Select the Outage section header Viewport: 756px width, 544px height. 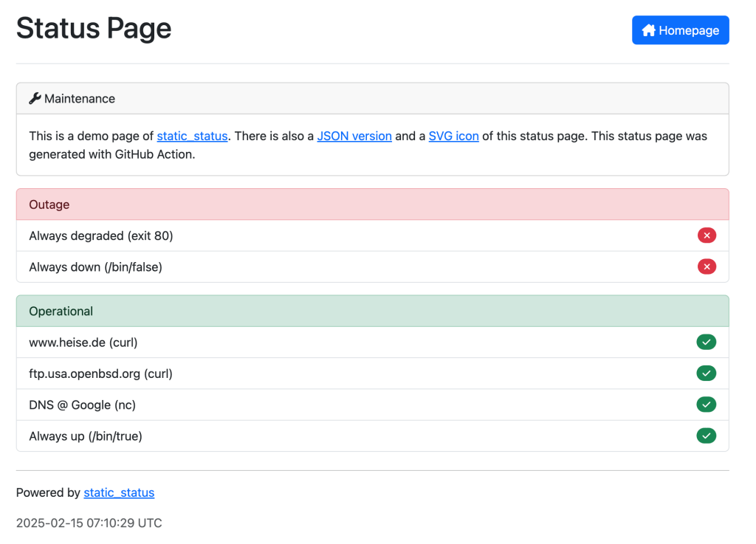[49, 204]
